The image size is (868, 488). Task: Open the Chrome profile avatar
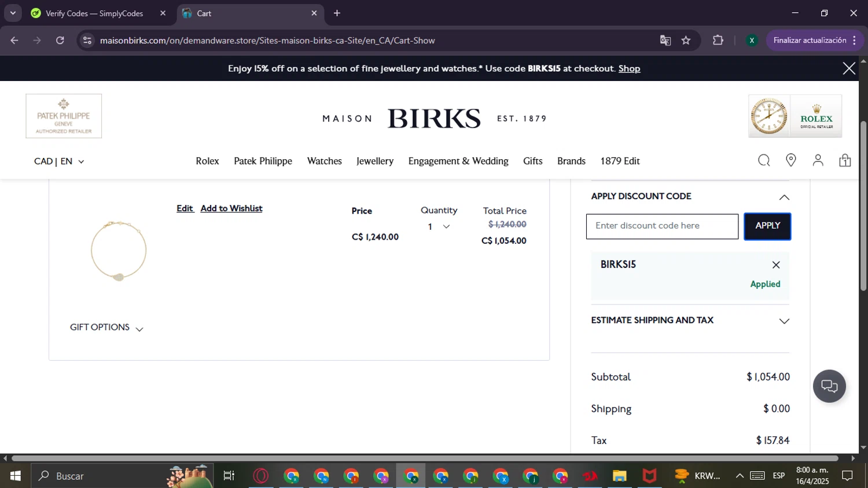point(752,41)
